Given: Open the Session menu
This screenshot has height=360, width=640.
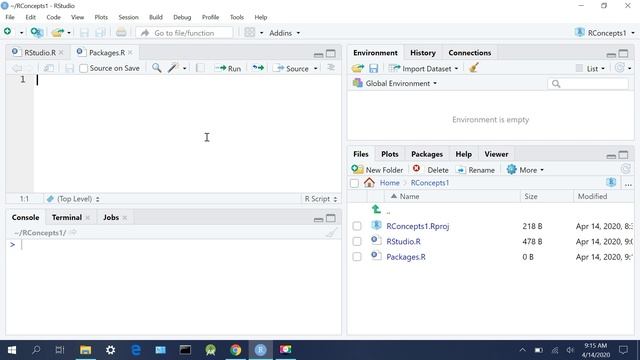Looking at the screenshot, I should click(x=128, y=17).
